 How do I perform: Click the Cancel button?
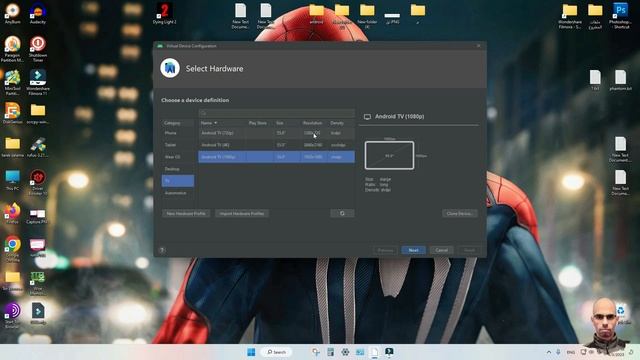point(441,250)
